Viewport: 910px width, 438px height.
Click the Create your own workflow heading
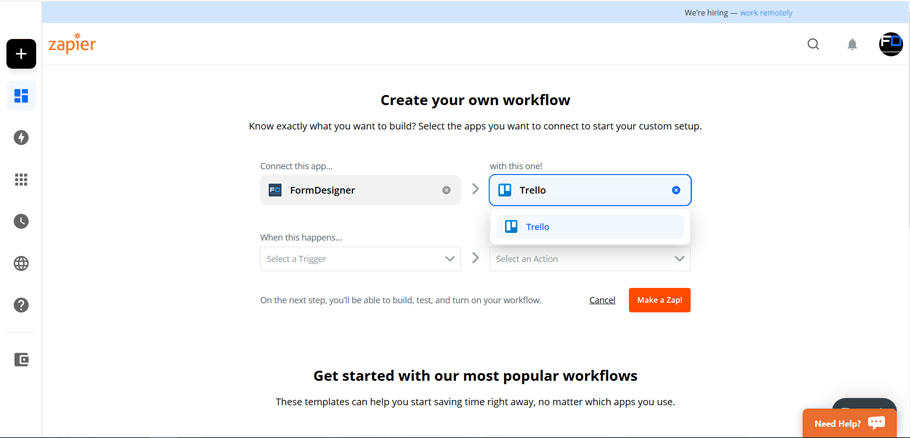pos(475,100)
